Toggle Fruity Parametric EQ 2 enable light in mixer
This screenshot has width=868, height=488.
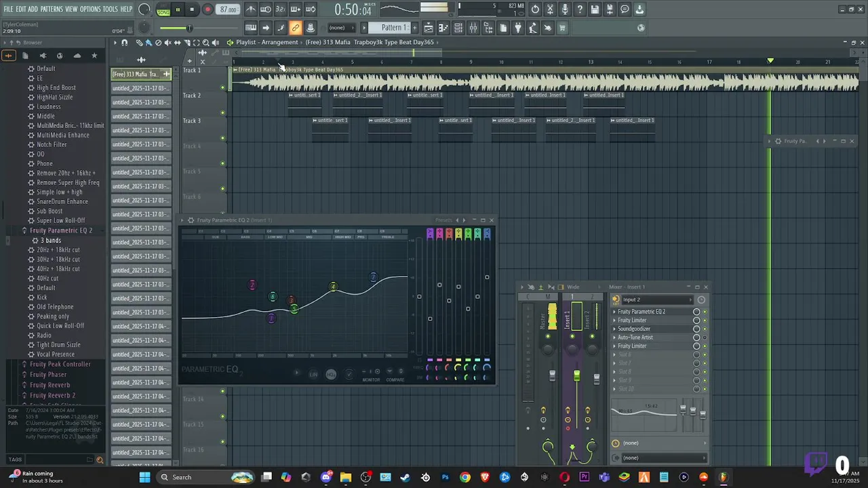pos(705,312)
